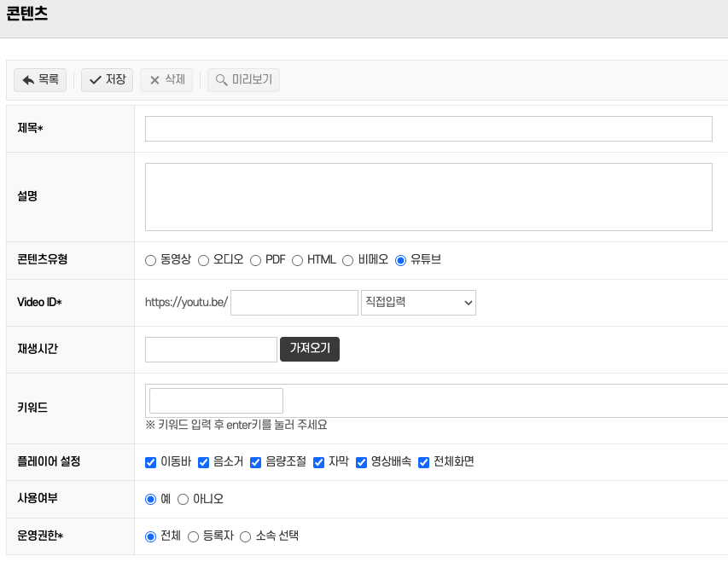Uncheck the 이동바 player setting
728x562 pixels.
pyautogui.click(x=151, y=462)
